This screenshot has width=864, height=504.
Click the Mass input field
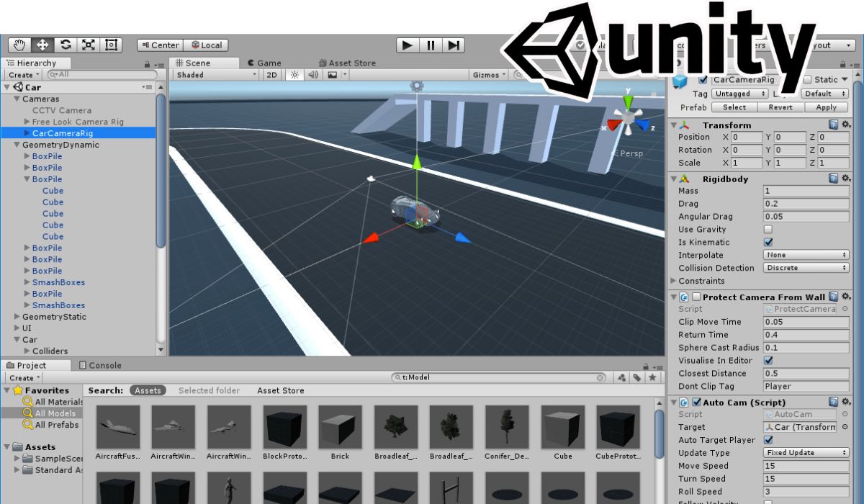coord(806,191)
